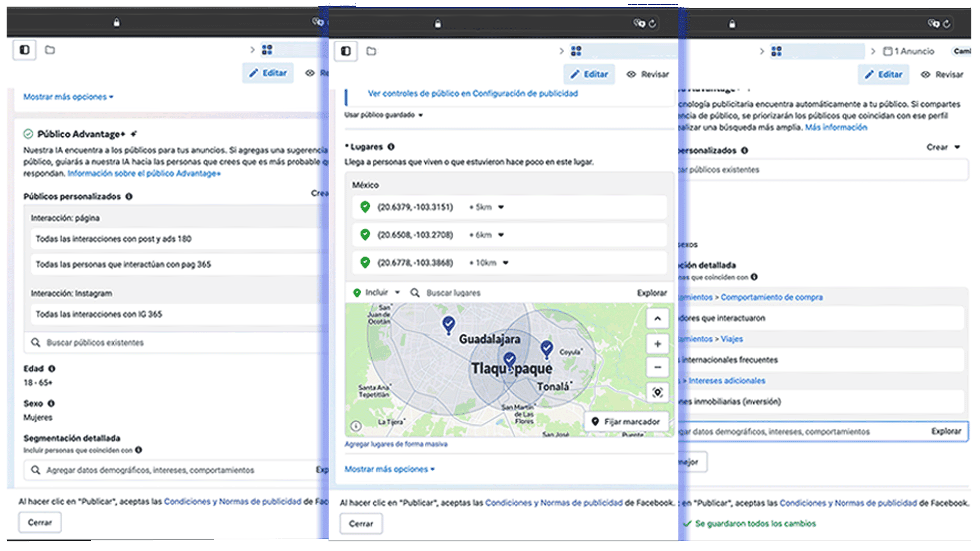This screenshot has height=551, width=980.
Task: Click Editar tab in left window
Action: (268, 73)
